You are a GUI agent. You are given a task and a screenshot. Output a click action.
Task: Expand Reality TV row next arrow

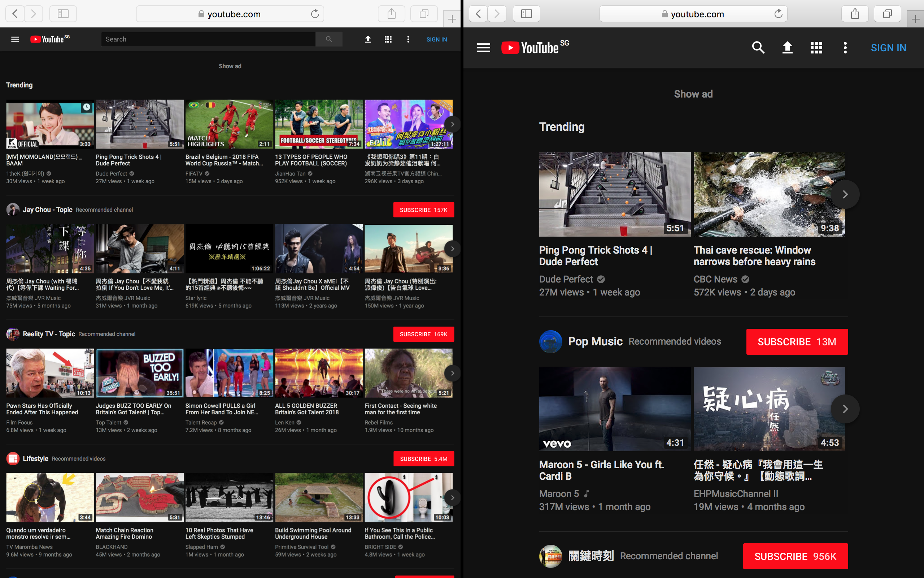tap(453, 373)
